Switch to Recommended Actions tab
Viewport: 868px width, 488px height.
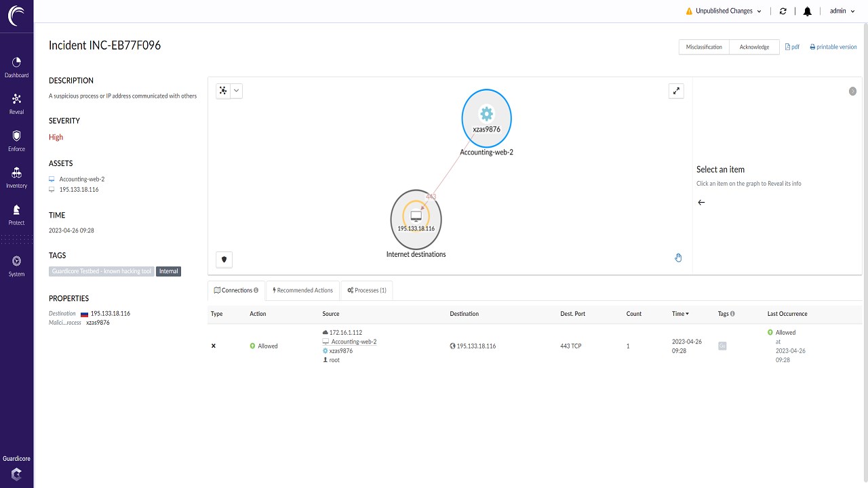pos(302,290)
